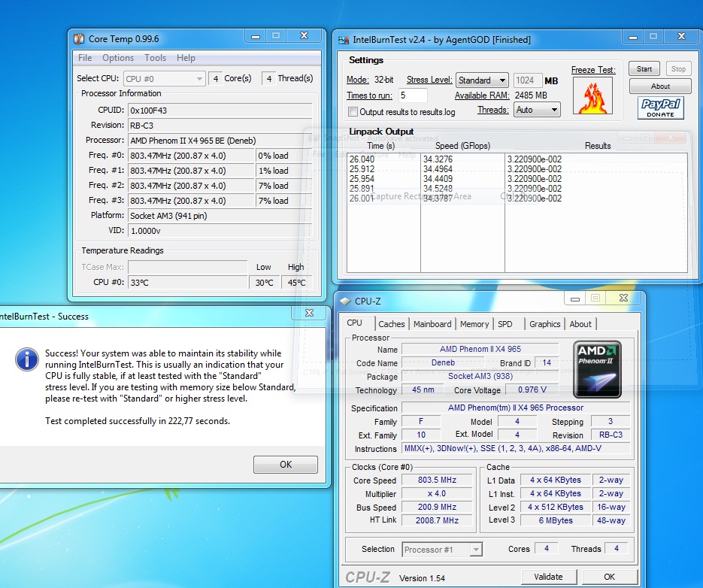The width and height of the screenshot is (703, 588).
Task: Enable Output results to results.log checkbox
Action: point(353,112)
